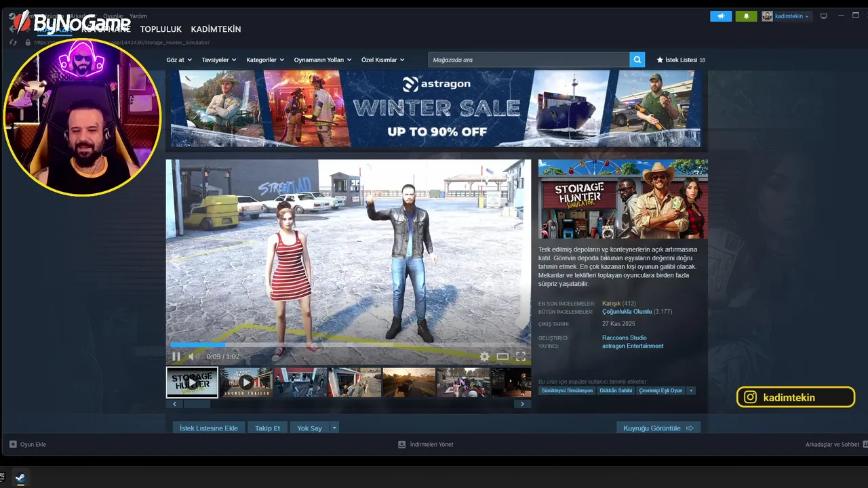The width and height of the screenshot is (868, 488).
Task: Mute the trailer volume icon
Action: pyautogui.click(x=193, y=357)
